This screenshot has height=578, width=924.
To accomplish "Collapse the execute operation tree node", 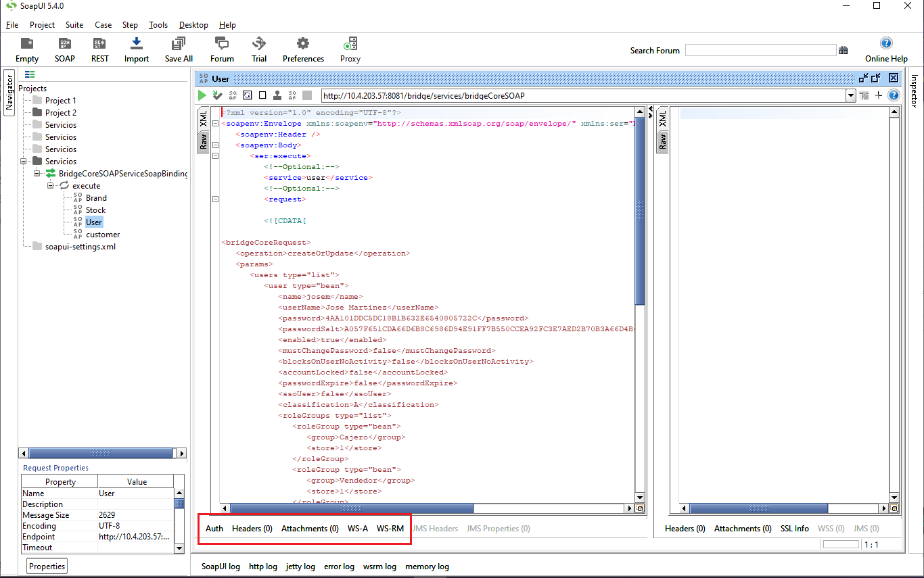I will tap(51, 186).
